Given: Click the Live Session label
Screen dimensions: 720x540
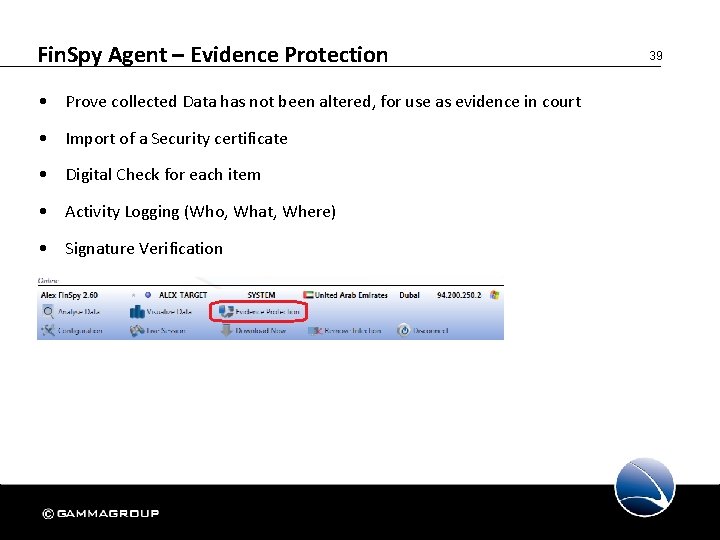Looking at the screenshot, I should (x=166, y=331).
